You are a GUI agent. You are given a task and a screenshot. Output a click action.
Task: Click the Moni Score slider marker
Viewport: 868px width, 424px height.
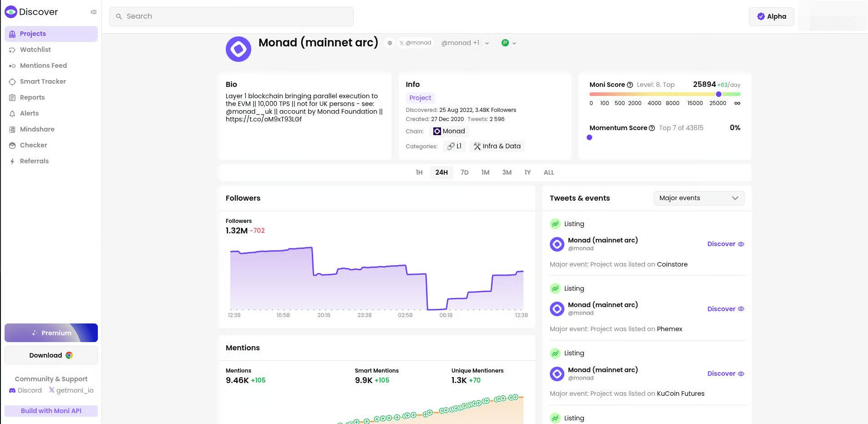tap(718, 94)
